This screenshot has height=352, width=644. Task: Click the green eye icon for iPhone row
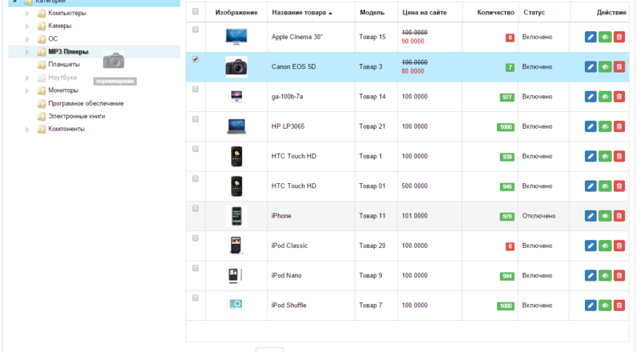tap(605, 216)
